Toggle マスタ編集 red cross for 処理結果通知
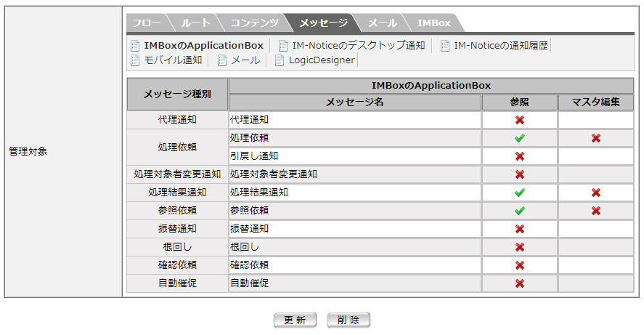Screen dimensions: 644x335 [x=596, y=193]
